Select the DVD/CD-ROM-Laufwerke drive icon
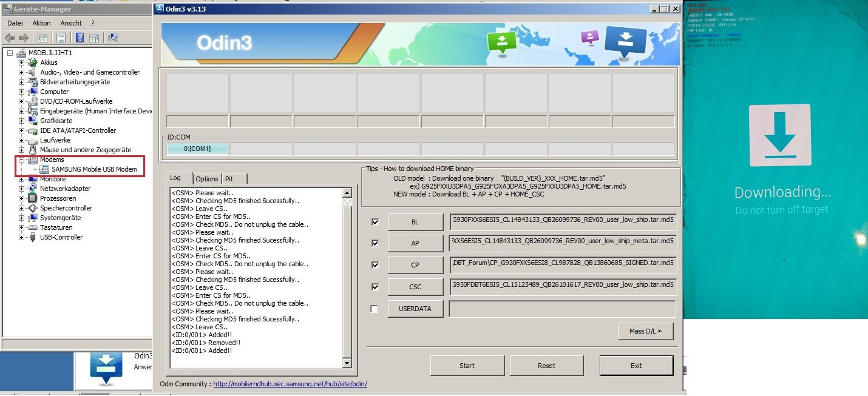Screen dimensions: 868x396 click(33, 101)
